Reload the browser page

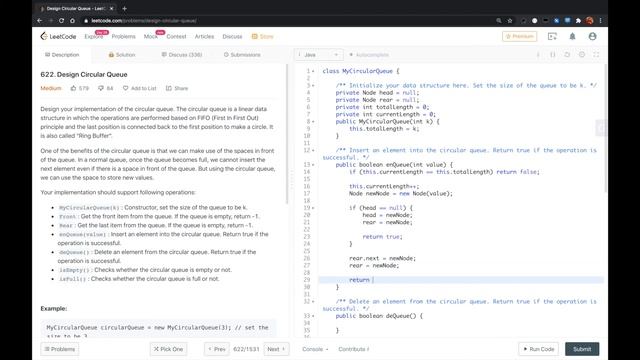coord(61,20)
